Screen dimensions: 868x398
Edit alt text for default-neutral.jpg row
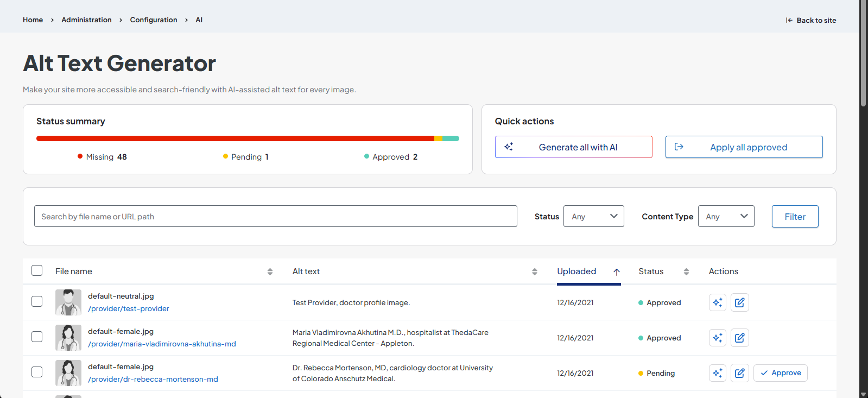[x=739, y=302]
